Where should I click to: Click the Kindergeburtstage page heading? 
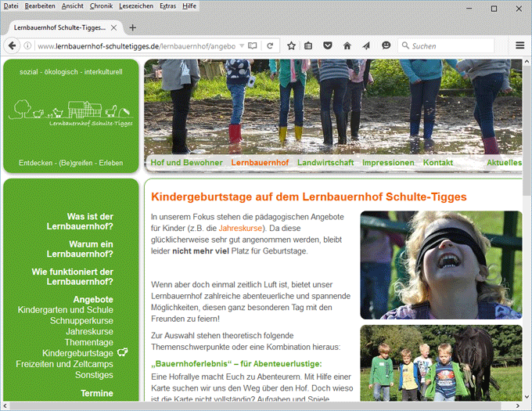coord(309,196)
